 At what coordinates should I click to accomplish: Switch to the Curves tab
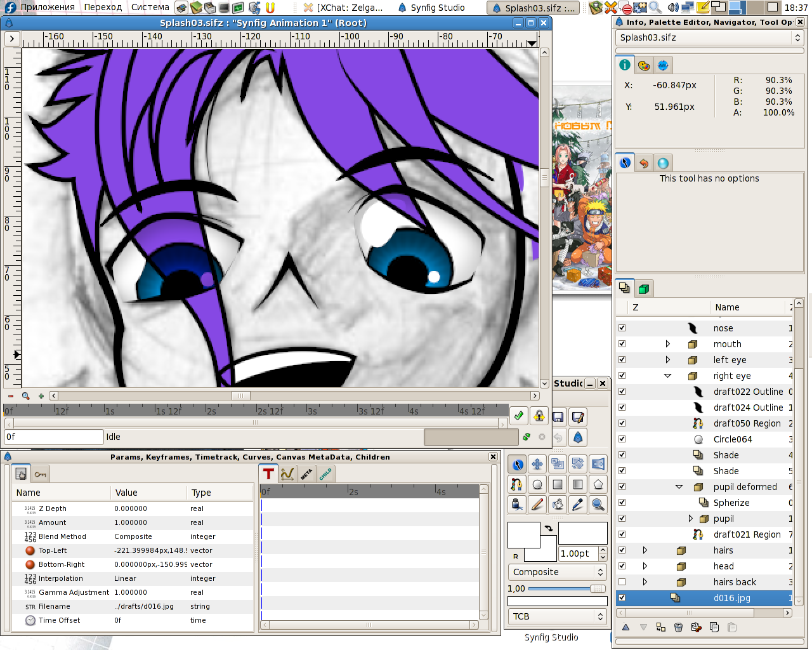287,474
